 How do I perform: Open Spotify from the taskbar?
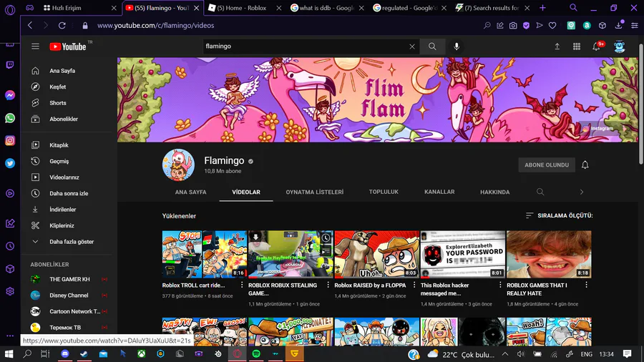256,354
